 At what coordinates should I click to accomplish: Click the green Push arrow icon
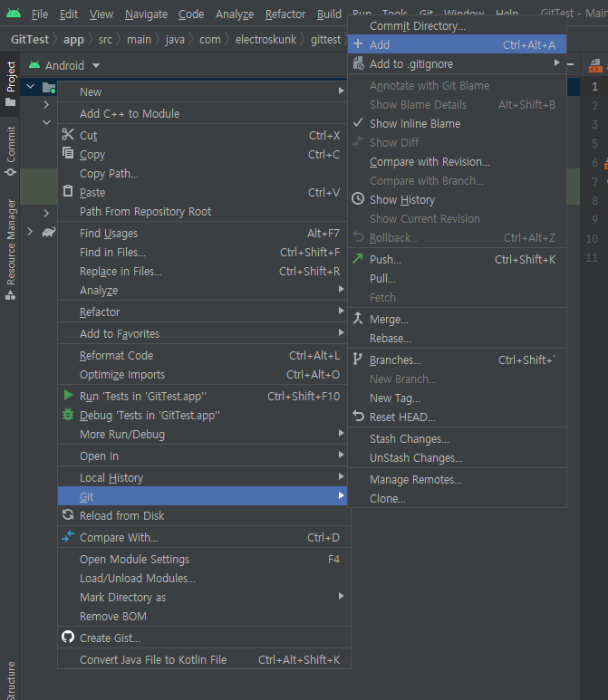tap(358, 258)
